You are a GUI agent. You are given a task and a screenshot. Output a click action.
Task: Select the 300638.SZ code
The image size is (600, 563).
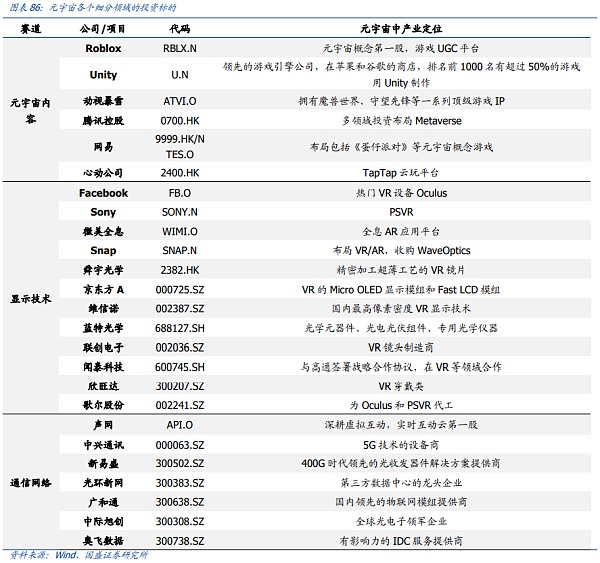click(x=180, y=502)
